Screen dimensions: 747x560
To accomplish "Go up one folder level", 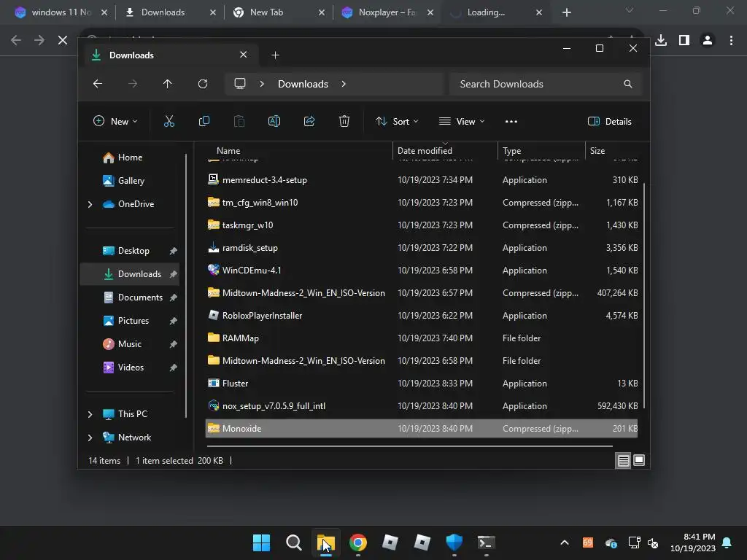I will pos(167,84).
